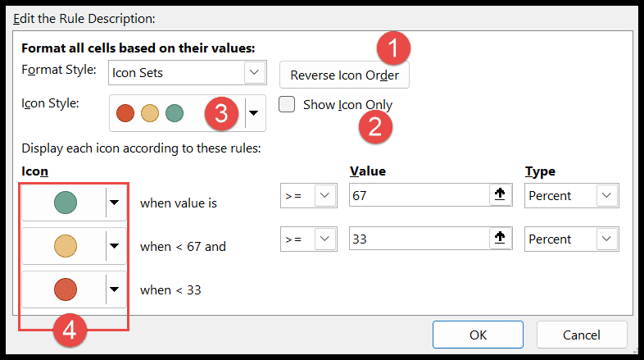Open the first row Percent type dropdown
This screenshot has width=644, height=360.
coord(606,195)
